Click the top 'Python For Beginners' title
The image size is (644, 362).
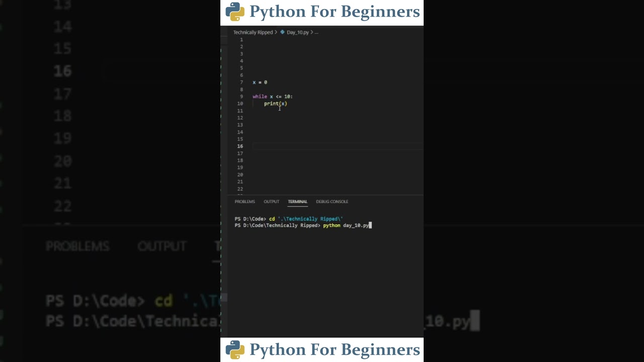335,12
